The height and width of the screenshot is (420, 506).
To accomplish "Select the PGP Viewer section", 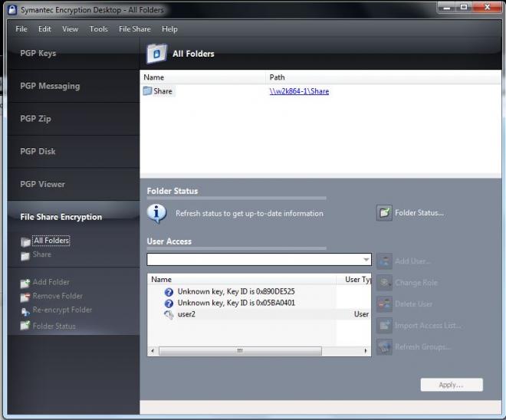I will tap(74, 184).
